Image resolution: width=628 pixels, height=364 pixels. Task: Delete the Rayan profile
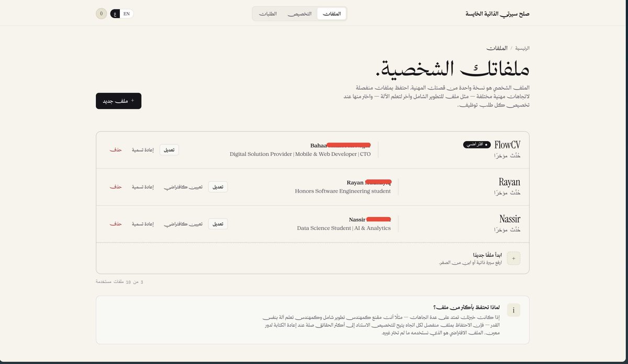click(116, 187)
